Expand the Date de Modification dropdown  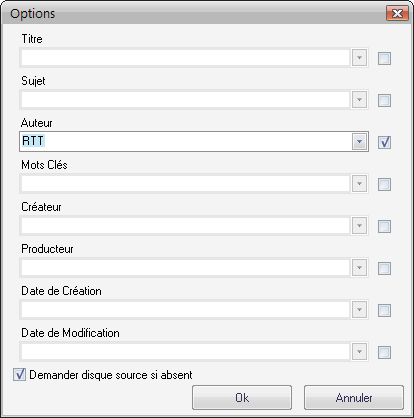(359, 352)
